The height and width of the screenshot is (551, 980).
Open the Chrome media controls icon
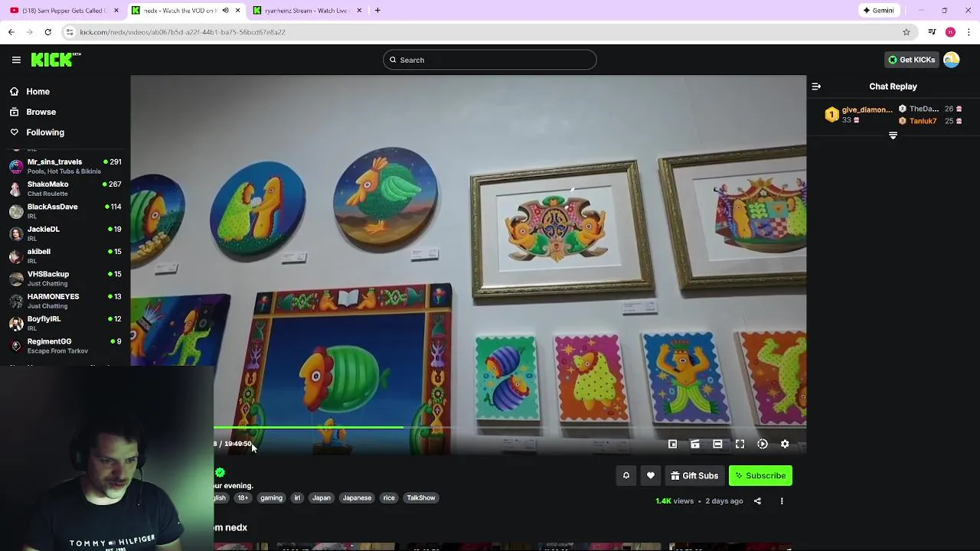(x=932, y=32)
